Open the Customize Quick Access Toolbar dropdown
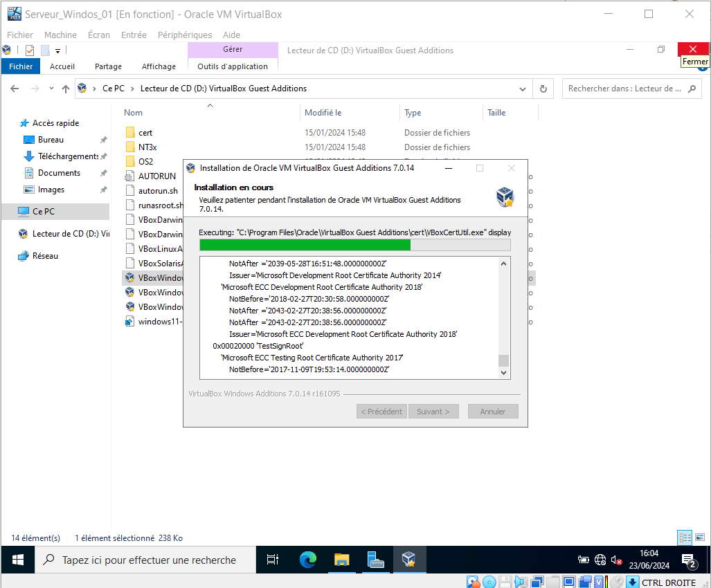The width and height of the screenshot is (711, 588). tap(58, 50)
